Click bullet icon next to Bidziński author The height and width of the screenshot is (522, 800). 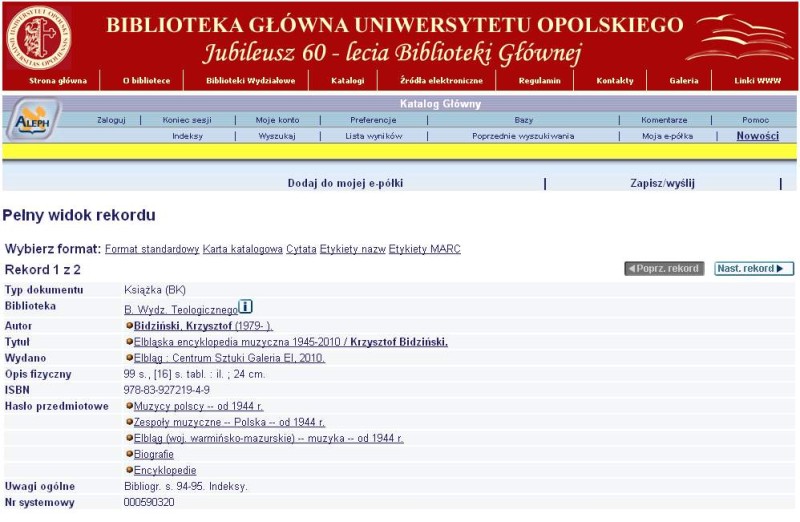pyautogui.click(x=129, y=325)
